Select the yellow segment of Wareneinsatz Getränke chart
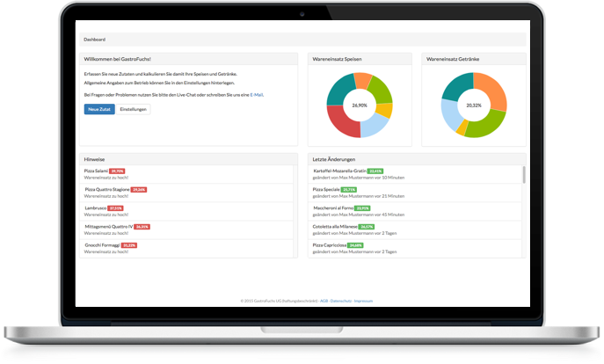Screen dimensions: 604x364 462,127
